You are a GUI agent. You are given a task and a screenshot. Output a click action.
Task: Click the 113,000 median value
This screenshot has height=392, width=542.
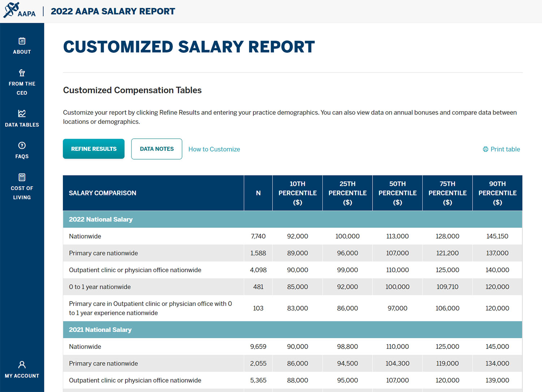pos(397,236)
